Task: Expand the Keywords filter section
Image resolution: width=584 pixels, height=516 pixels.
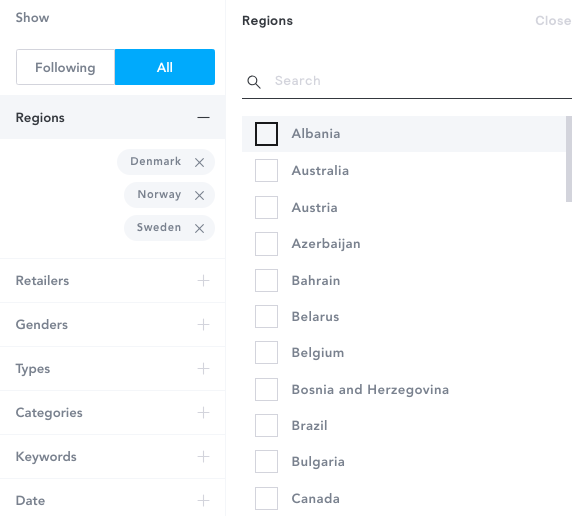Action: click(x=112, y=456)
